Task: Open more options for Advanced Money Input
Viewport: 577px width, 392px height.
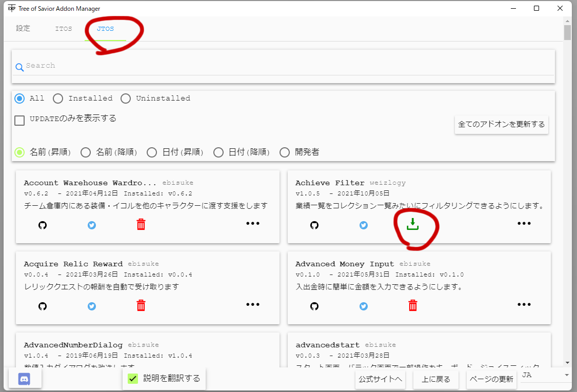Action: 524,304
